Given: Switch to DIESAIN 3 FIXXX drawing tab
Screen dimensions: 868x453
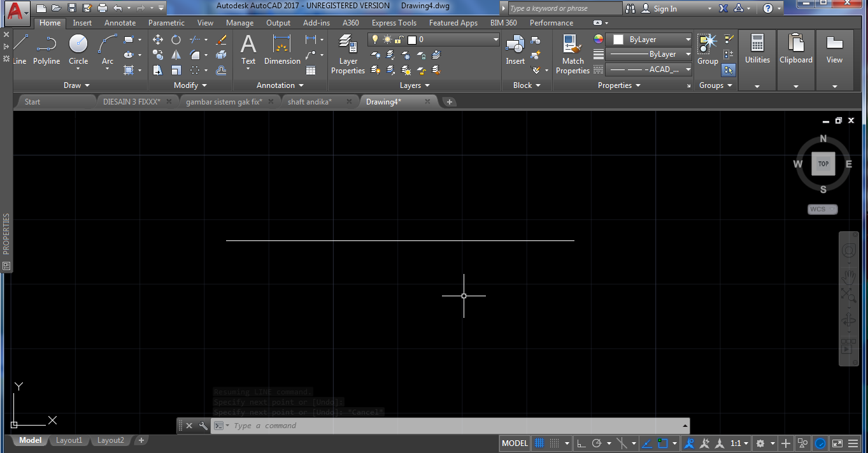Looking at the screenshot, I should coord(132,101).
